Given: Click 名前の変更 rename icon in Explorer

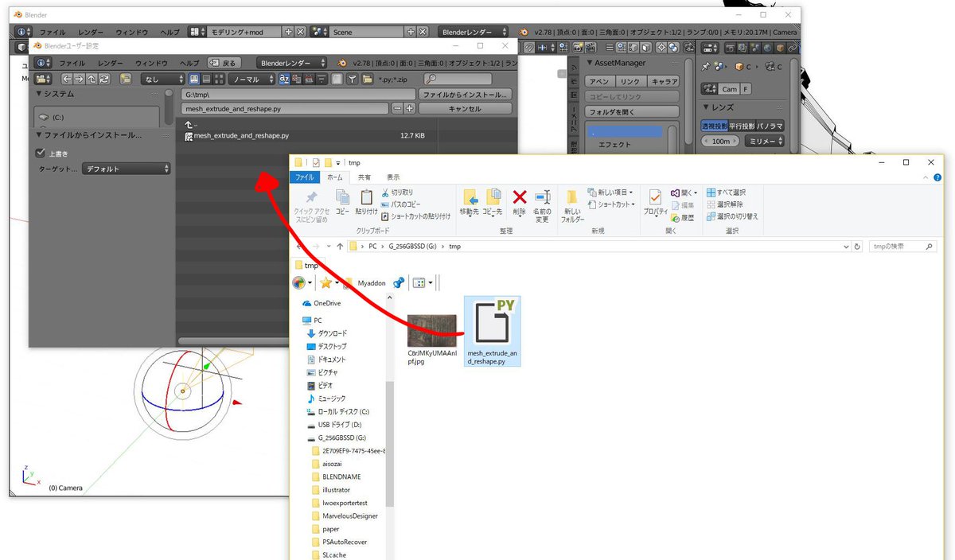Looking at the screenshot, I should coord(542,205).
